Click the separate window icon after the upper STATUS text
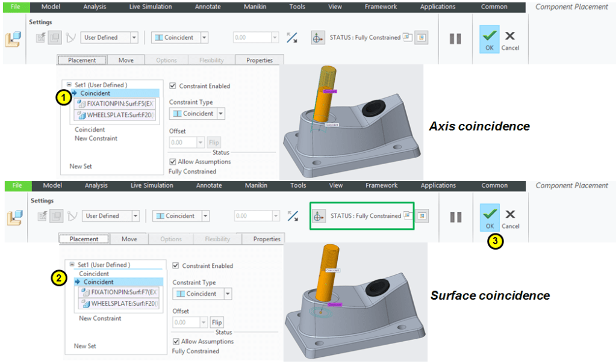This screenshot has width=616, height=364. pyautogui.click(x=408, y=37)
